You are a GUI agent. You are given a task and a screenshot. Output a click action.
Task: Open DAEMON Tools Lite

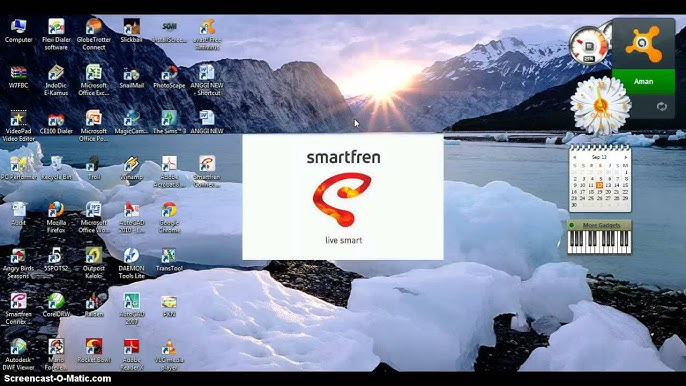131,263
